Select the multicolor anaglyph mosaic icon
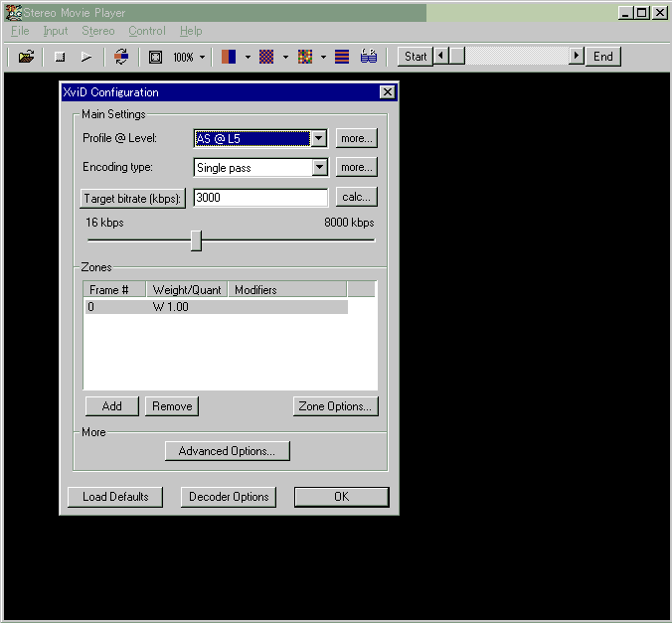Image resolution: width=672 pixels, height=623 pixels. point(304,57)
